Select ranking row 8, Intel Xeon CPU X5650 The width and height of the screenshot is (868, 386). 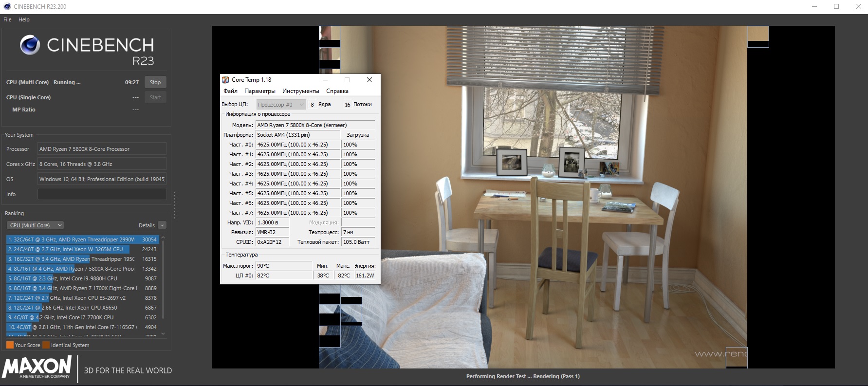click(x=82, y=308)
